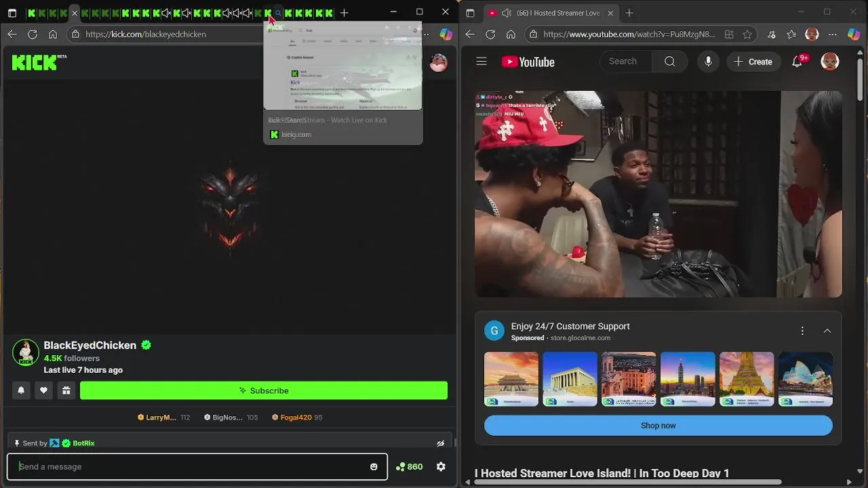
Task: Click the BlackEyedChicken channel name
Action: click(x=90, y=345)
